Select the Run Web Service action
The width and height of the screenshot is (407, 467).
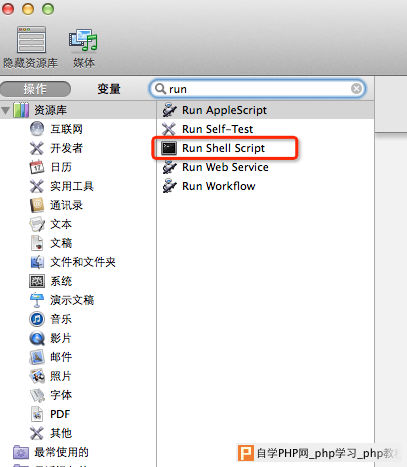(265, 167)
